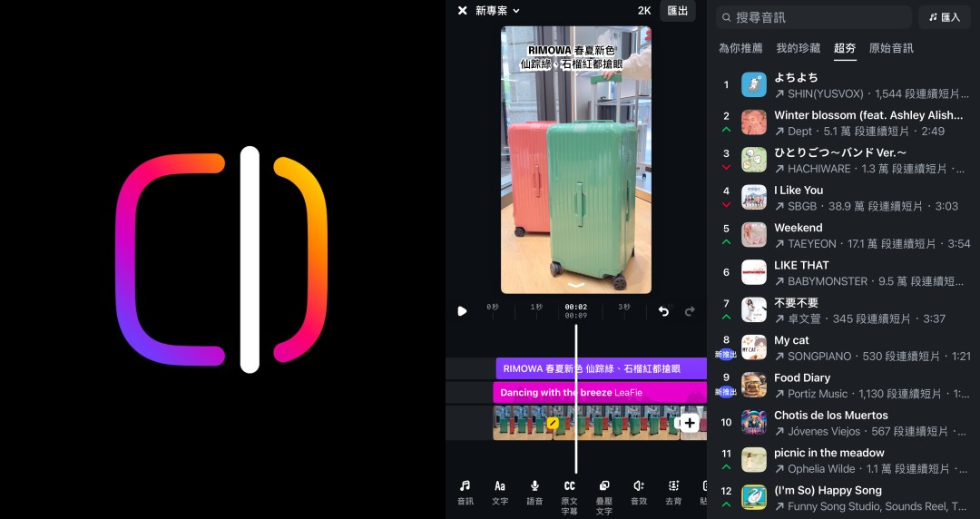Open the 疊壓文字 overlay tool

[x=603, y=497]
